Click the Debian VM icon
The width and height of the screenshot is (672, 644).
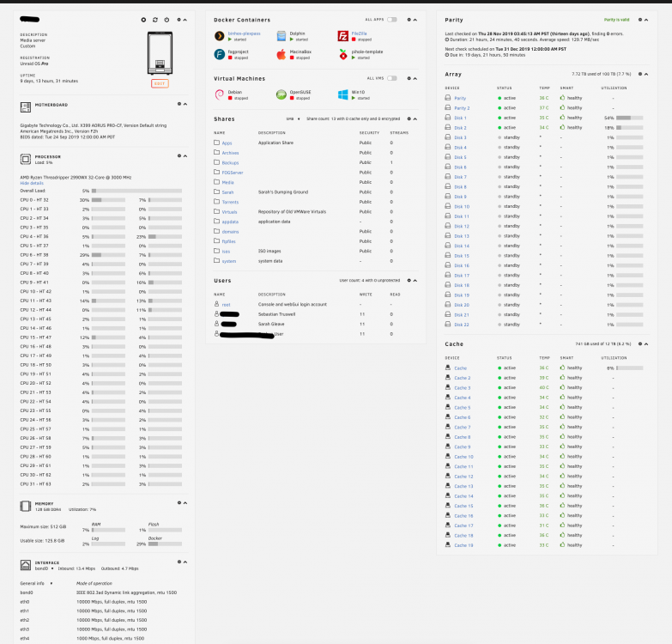(220, 94)
